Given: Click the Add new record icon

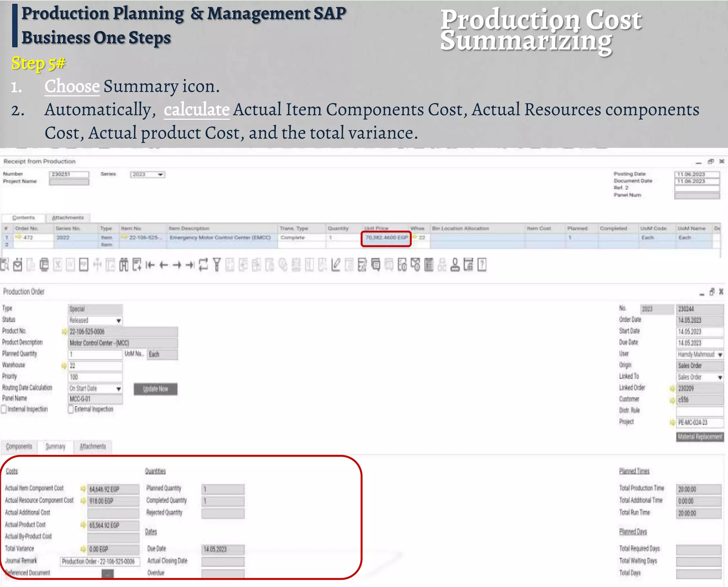Looking at the screenshot, I should [137, 265].
